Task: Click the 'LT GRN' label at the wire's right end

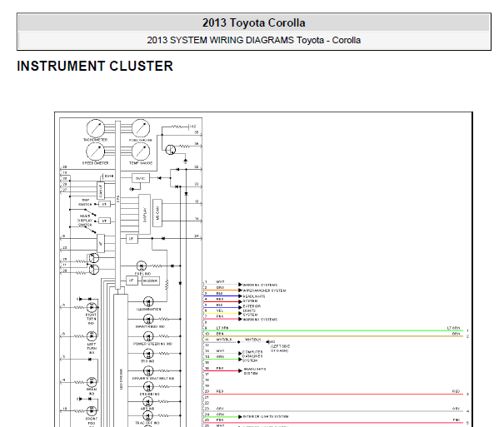Action: [453, 328]
